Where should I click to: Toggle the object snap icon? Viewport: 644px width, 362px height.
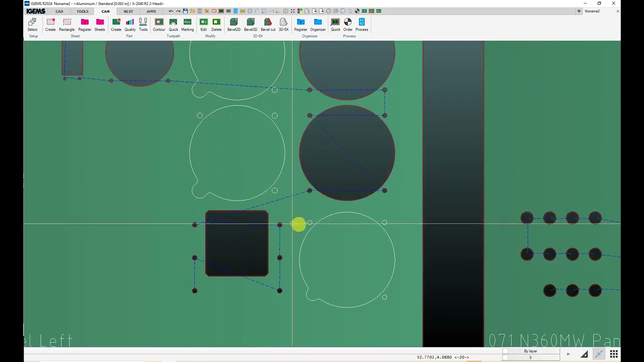599,354
